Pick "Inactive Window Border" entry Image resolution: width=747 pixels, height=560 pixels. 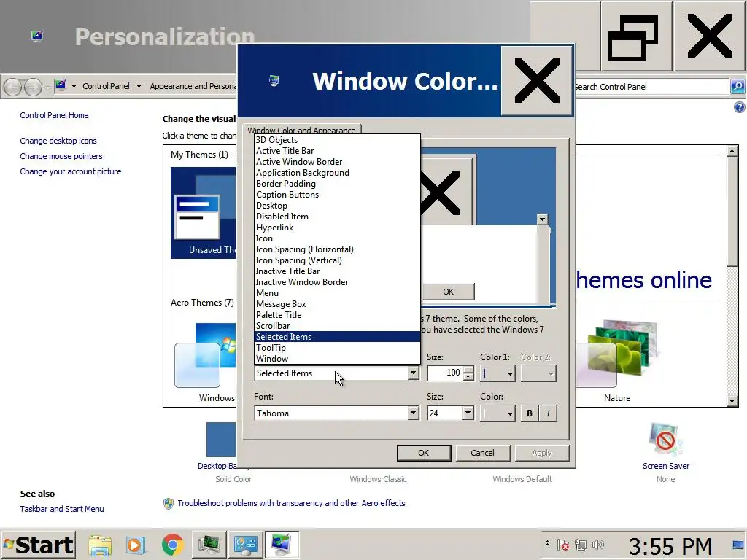click(x=337, y=282)
